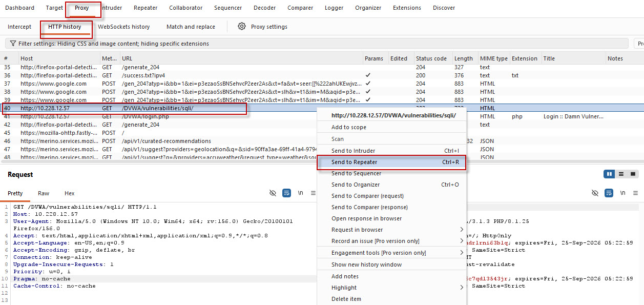Open the Logger tab
This screenshot has height=305, width=644.
(334, 8)
